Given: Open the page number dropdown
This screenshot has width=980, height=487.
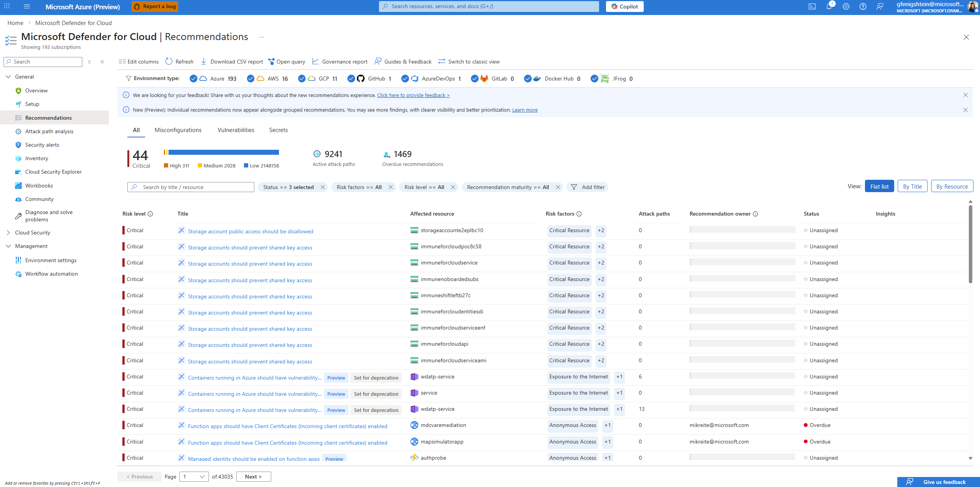Looking at the screenshot, I should click(x=194, y=477).
